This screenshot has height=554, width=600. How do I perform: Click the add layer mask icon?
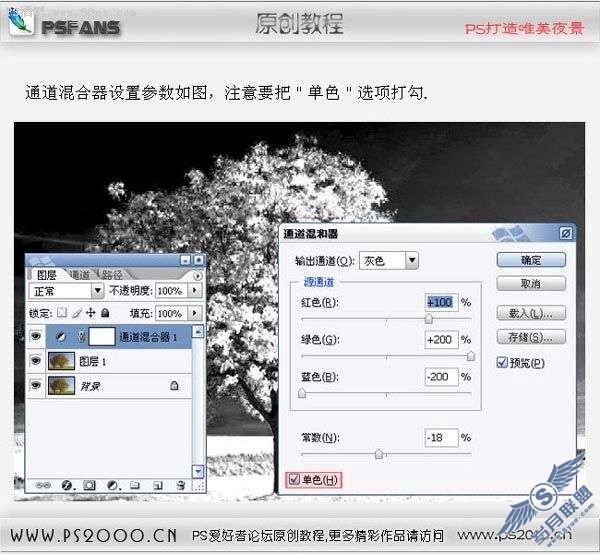(89, 485)
